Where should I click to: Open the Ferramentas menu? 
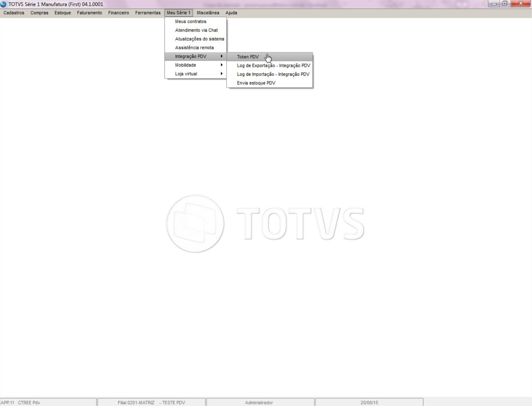click(x=148, y=13)
